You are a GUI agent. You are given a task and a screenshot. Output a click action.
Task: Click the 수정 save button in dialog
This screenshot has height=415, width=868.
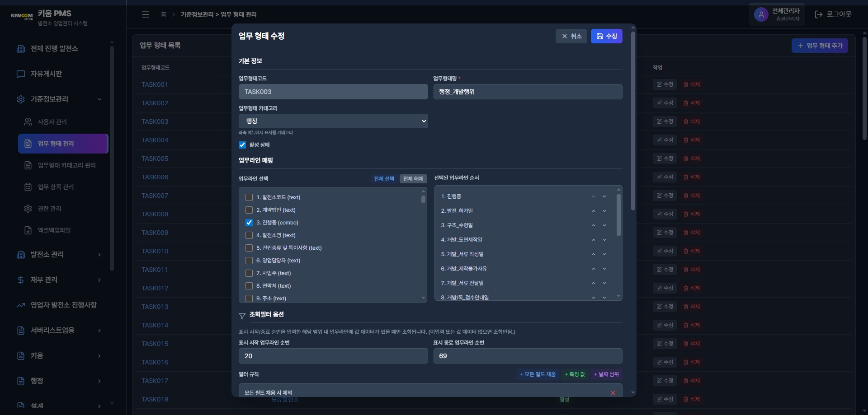(607, 36)
